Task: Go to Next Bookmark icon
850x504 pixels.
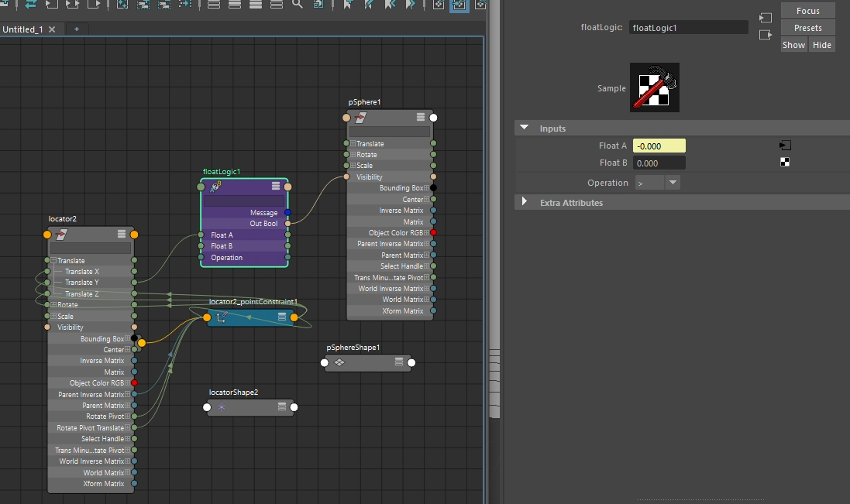Action: click(x=411, y=5)
